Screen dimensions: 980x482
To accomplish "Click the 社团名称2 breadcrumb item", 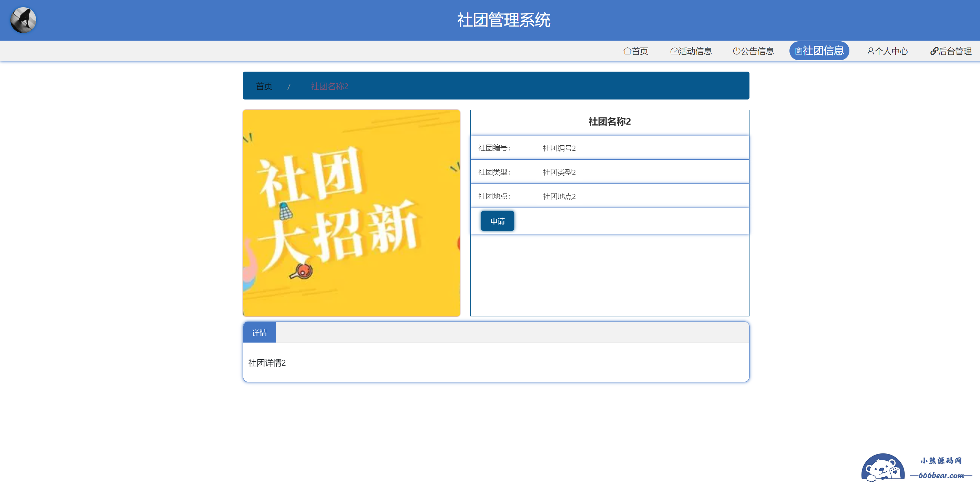I will click(x=329, y=86).
